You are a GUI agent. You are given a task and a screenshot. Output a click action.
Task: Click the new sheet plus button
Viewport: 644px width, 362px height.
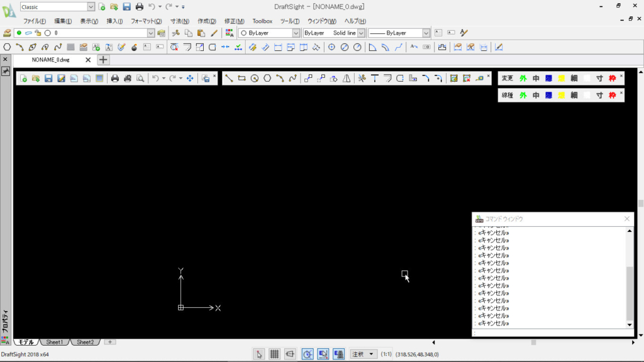[x=109, y=342]
